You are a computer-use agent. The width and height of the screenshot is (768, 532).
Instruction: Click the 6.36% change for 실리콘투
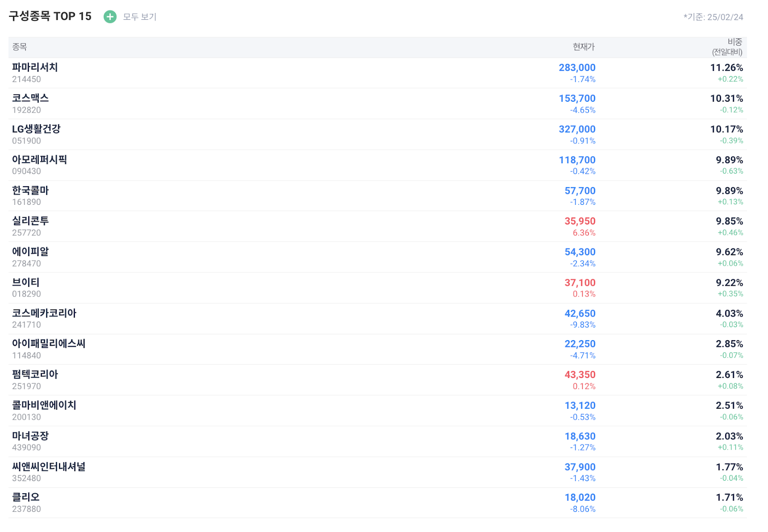coord(584,233)
